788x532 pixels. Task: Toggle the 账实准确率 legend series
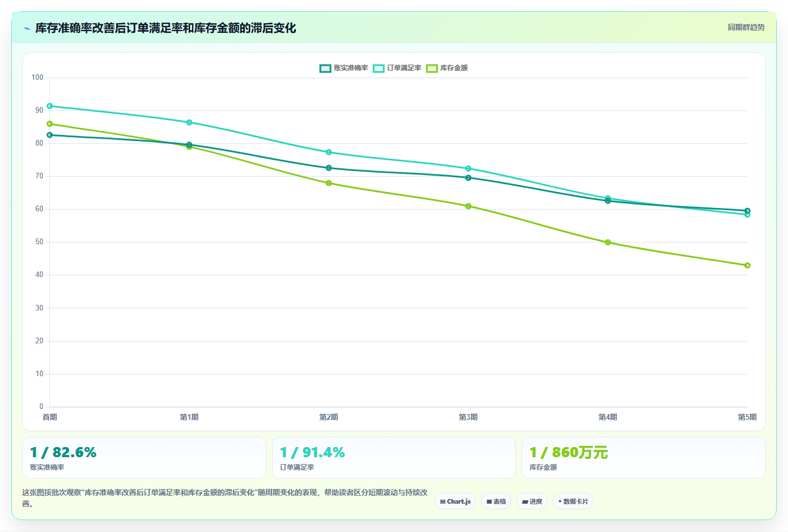[x=344, y=68]
